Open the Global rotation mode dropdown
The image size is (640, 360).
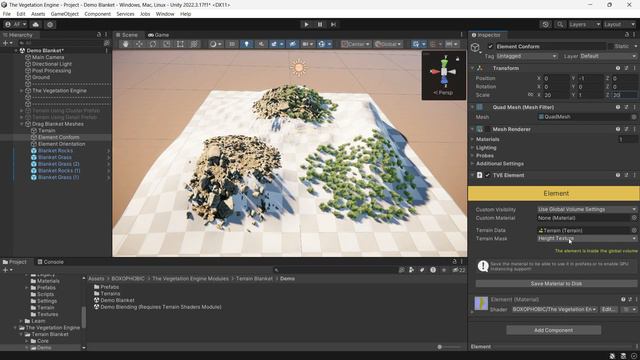388,44
